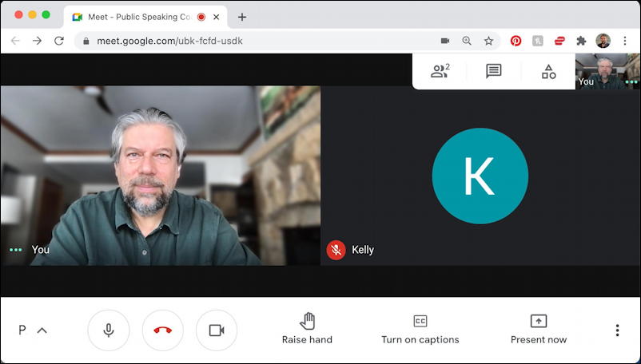
Task: Click the zoom magnifier icon in address bar
Action: click(x=467, y=41)
